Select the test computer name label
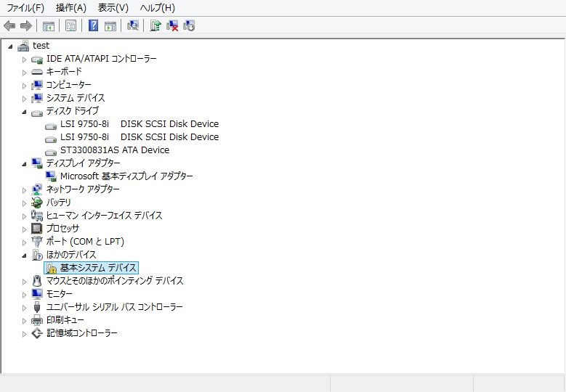The width and height of the screenshot is (566, 392). [41, 46]
